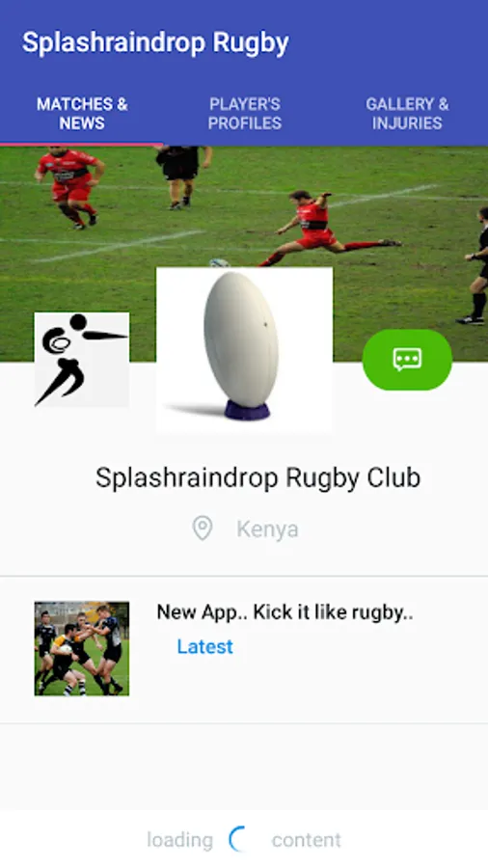Viewport: 488px width, 868px height.
Task: Click the location pin icon
Action: tap(202, 529)
